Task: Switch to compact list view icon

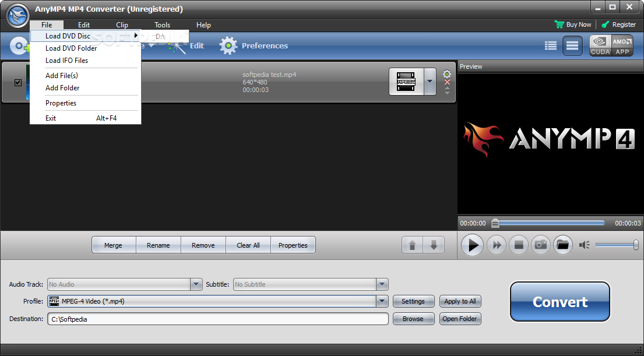Action: (572, 45)
